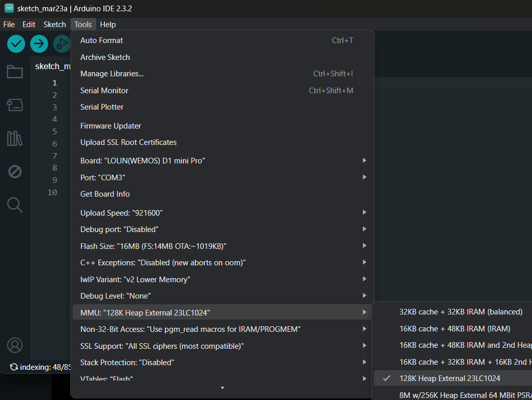Expand the Debug Level submenu
Screen dimensions: 532x400
(x=222, y=296)
